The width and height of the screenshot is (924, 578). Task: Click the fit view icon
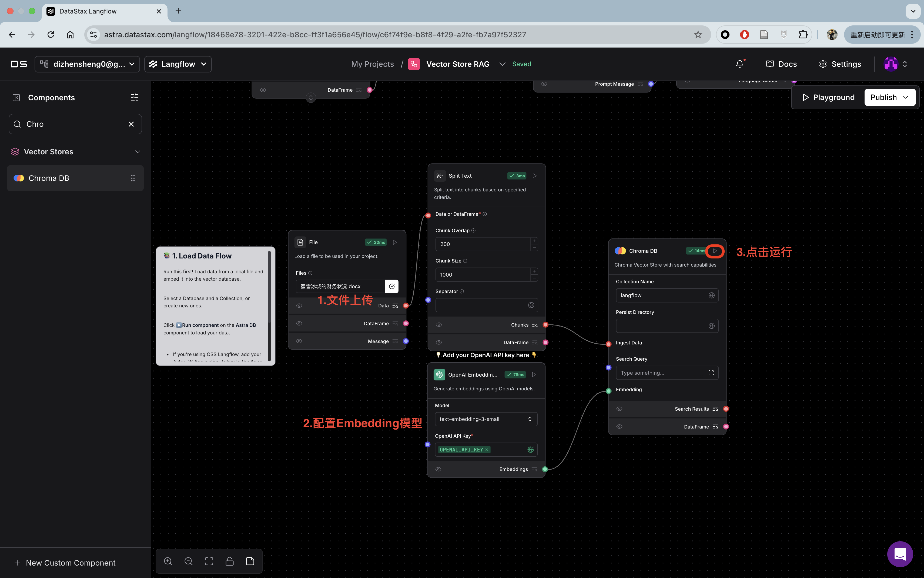(209, 561)
